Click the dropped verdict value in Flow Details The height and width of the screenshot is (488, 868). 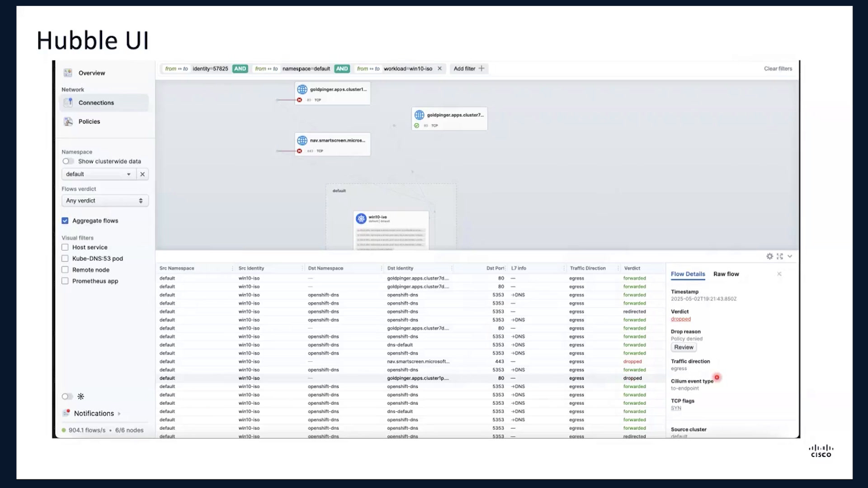(x=681, y=319)
